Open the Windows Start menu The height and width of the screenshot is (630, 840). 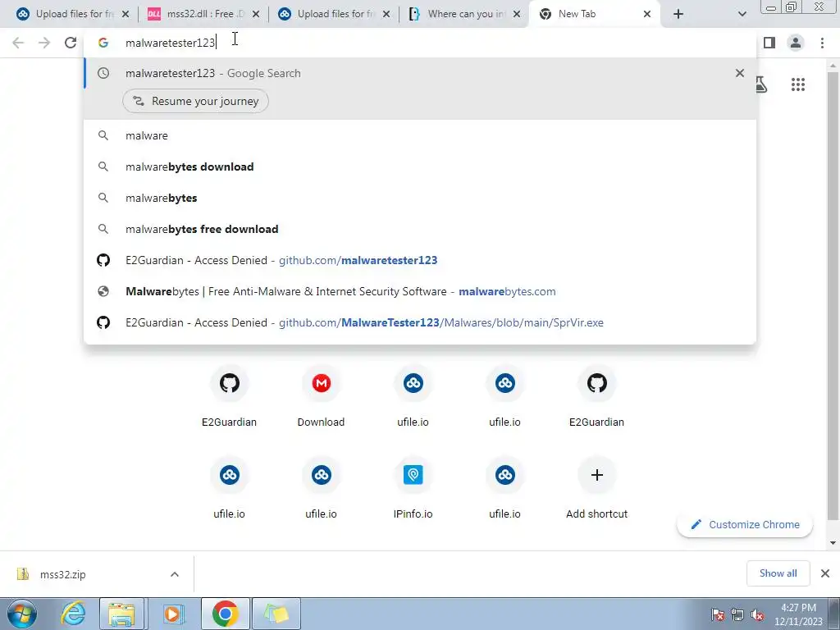coord(22,614)
